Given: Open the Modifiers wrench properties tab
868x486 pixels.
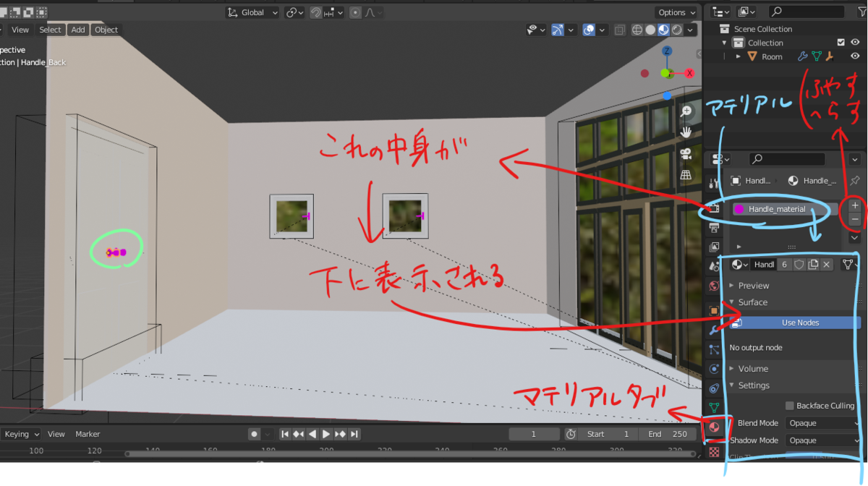Looking at the screenshot, I should (x=714, y=330).
